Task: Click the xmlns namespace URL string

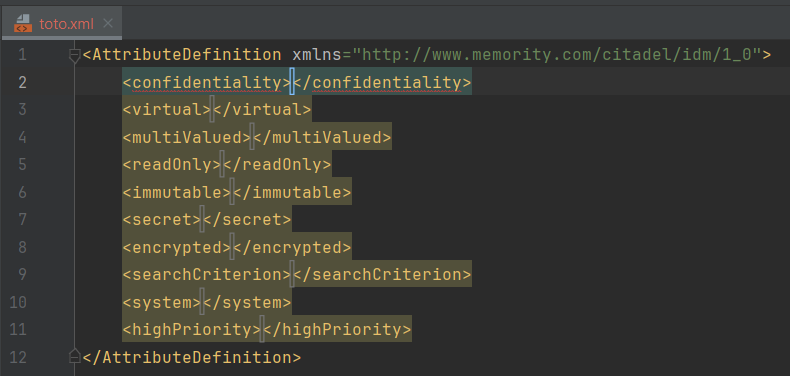Action: point(557,54)
